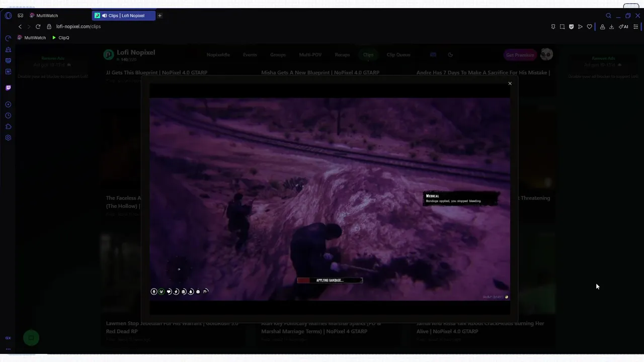Close the clip video modal
The height and width of the screenshot is (362, 644).
click(510, 83)
